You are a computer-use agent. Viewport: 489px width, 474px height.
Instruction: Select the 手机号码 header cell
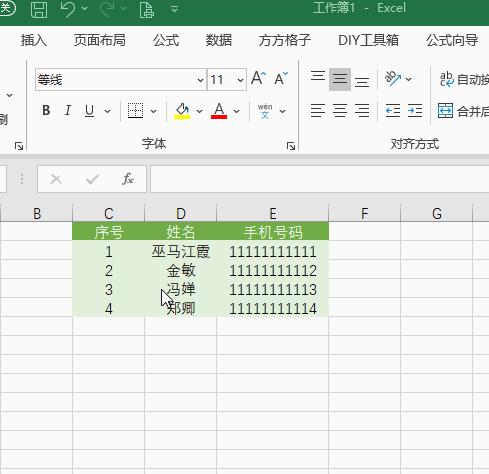(x=273, y=231)
